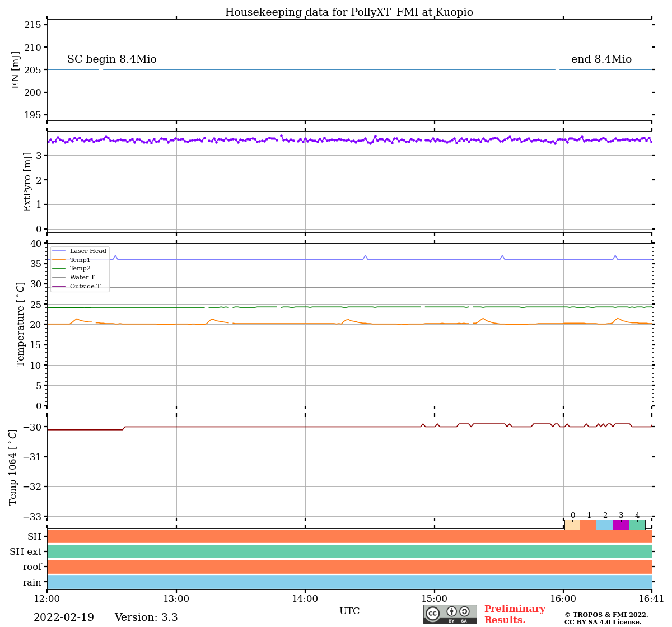Image resolution: width=672 pixels, height=627 pixels.
Task: Click the 16:00 time axis tick label
Action: click(x=563, y=599)
